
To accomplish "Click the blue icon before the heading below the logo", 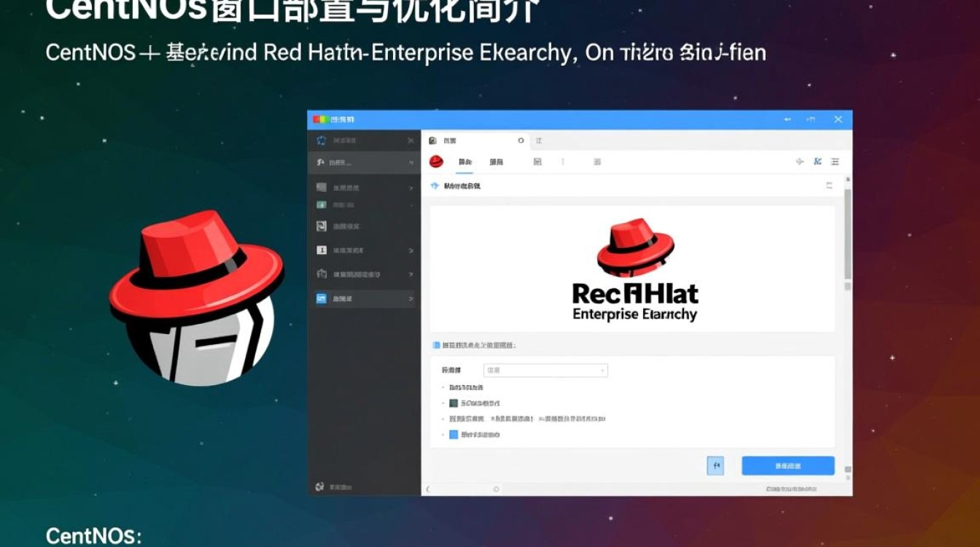I will 436,345.
